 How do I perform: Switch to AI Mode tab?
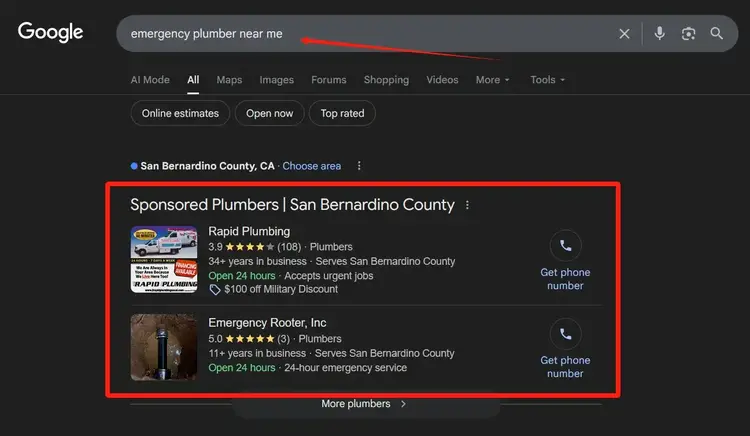(x=150, y=80)
